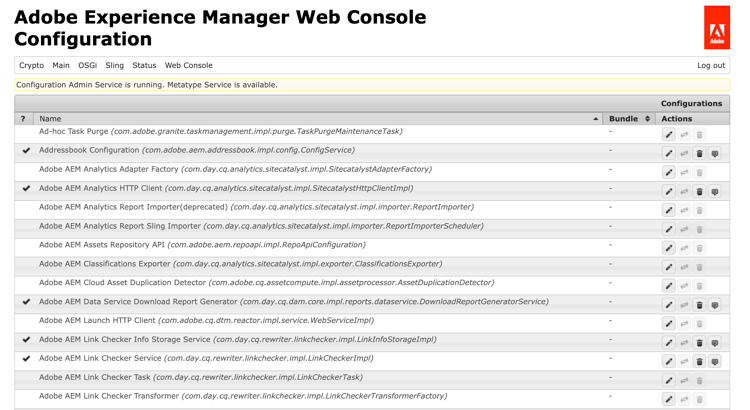
Task: Edit Adobe AEM Assets Repository API configuration
Action: (x=669, y=248)
